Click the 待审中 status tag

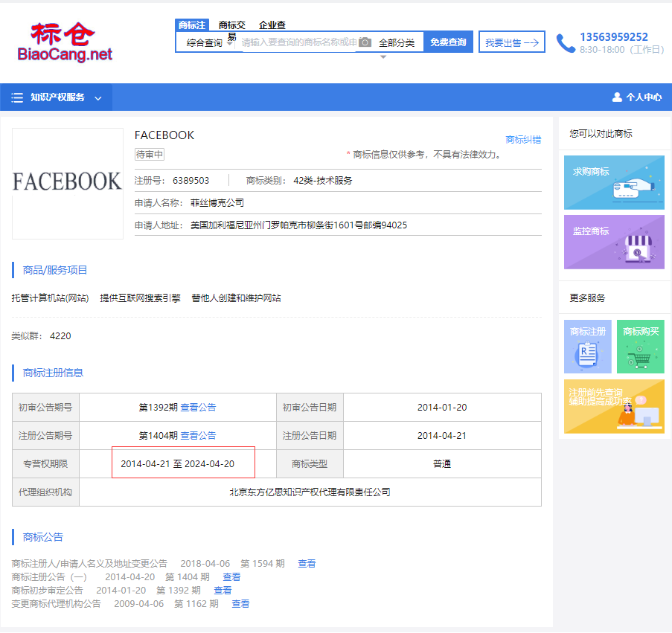click(x=149, y=154)
